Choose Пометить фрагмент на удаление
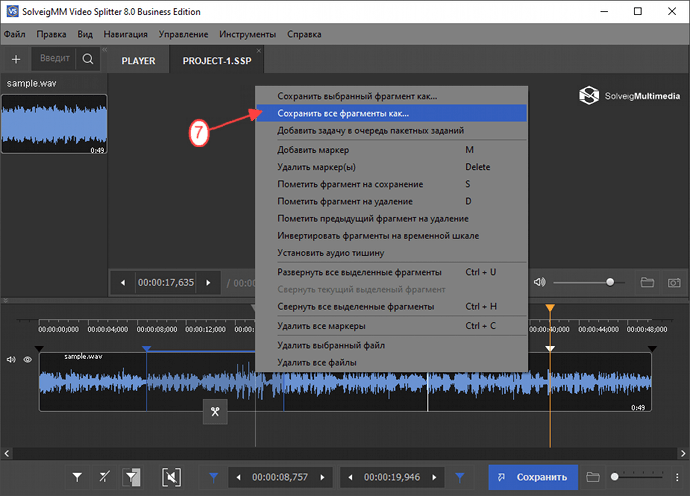Image resolution: width=690 pixels, height=496 pixels. click(391, 201)
